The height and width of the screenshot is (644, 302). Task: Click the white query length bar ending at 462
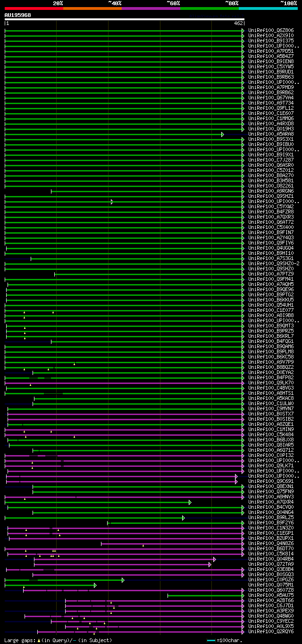coord(125,19)
